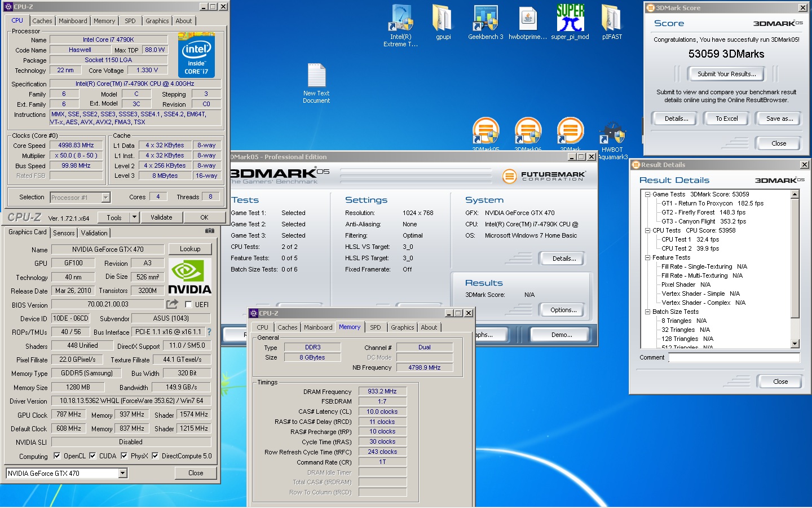Switch to Caches tab in top CPU-Z window
Image resolution: width=812 pixels, height=508 pixels.
[42, 21]
